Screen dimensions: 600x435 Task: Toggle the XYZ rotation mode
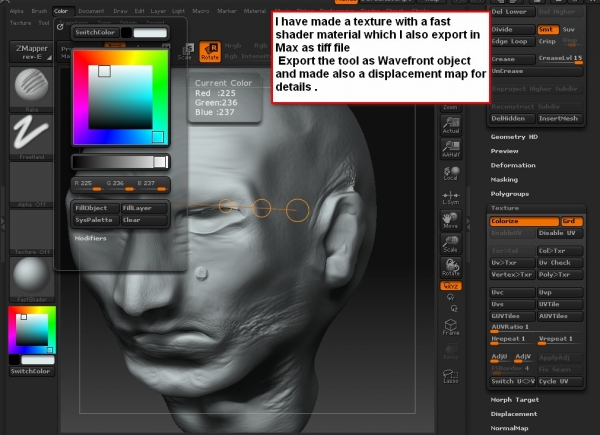pyautogui.click(x=451, y=286)
